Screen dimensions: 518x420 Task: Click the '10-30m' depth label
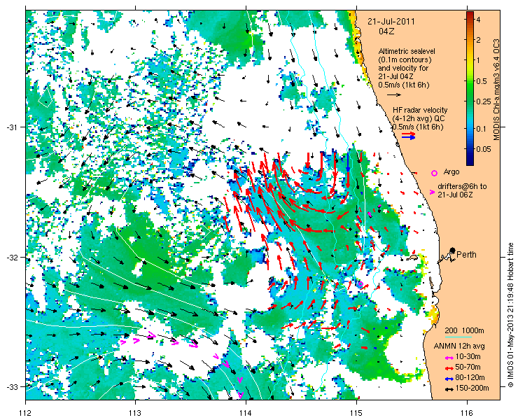468,357
